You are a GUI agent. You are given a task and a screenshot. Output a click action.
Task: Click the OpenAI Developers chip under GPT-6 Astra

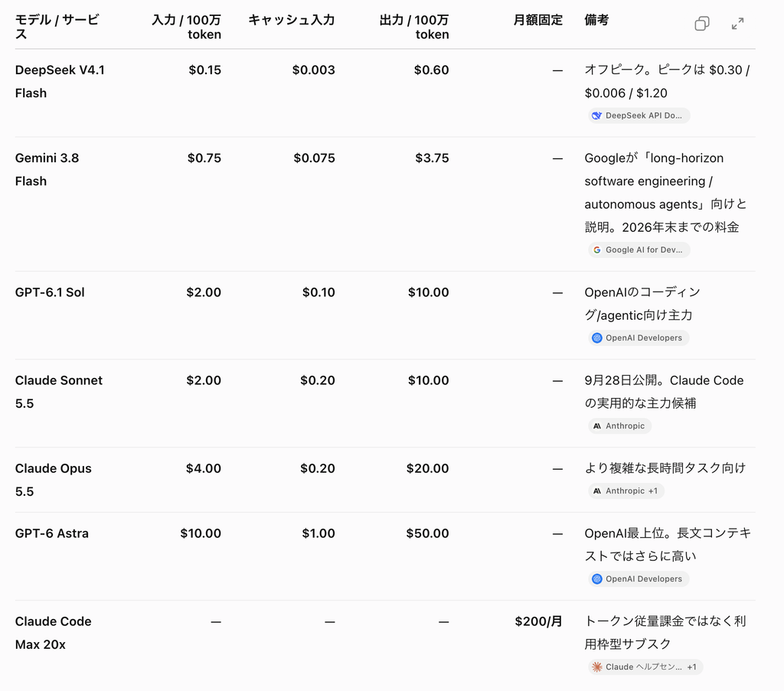point(639,579)
